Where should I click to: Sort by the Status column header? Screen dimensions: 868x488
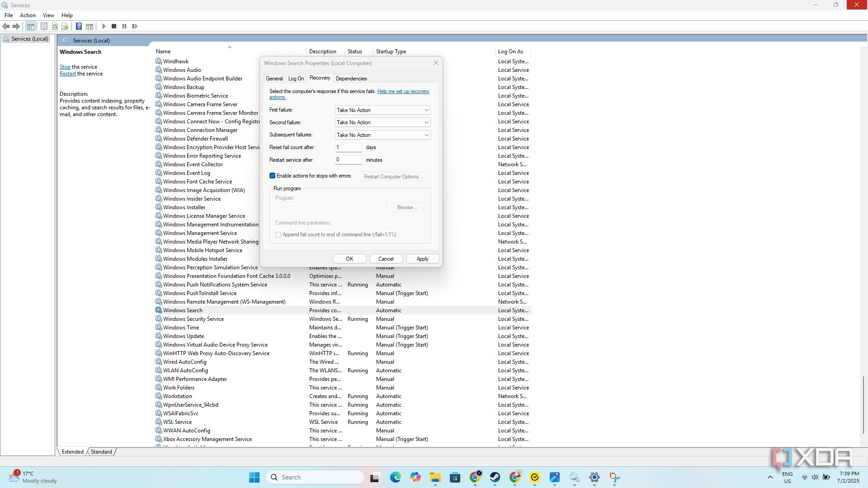point(359,52)
